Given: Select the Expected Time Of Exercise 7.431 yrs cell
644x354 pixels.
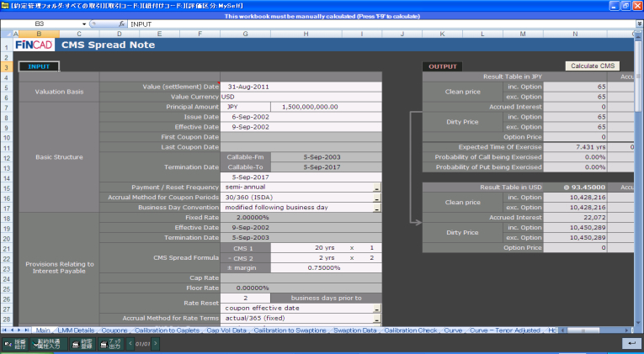Looking at the screenshot, I should point(575,147).
